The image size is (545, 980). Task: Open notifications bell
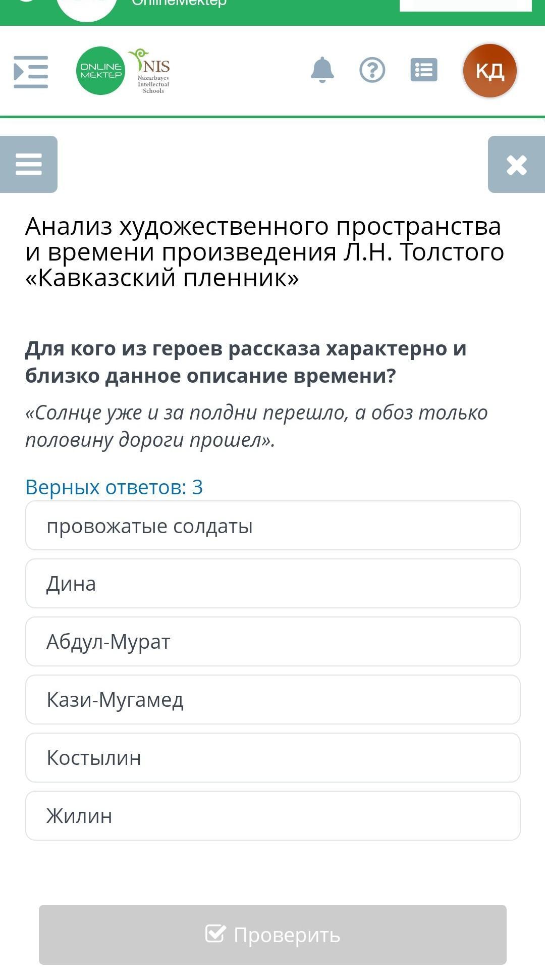tap(322, 70)
